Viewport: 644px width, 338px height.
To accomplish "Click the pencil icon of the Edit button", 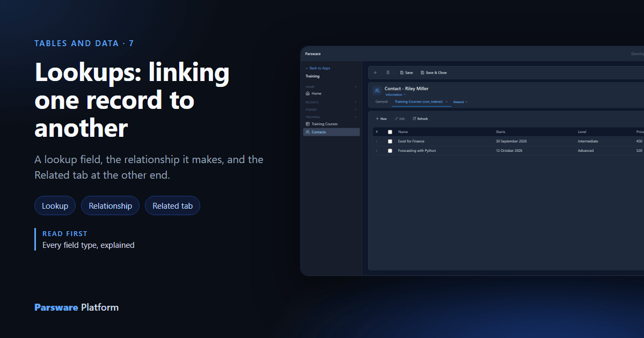I will 396,119.
